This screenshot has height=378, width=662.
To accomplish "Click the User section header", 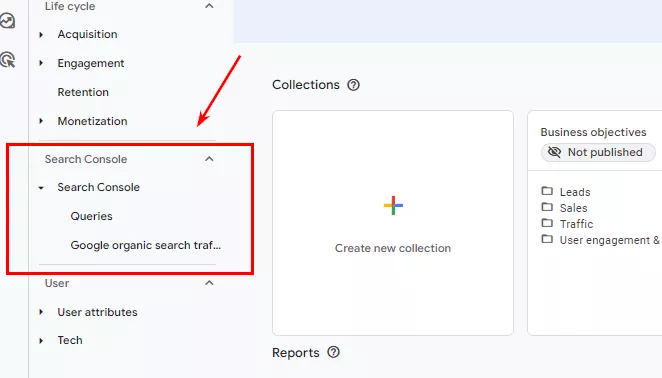I will (x=57, y=283).
